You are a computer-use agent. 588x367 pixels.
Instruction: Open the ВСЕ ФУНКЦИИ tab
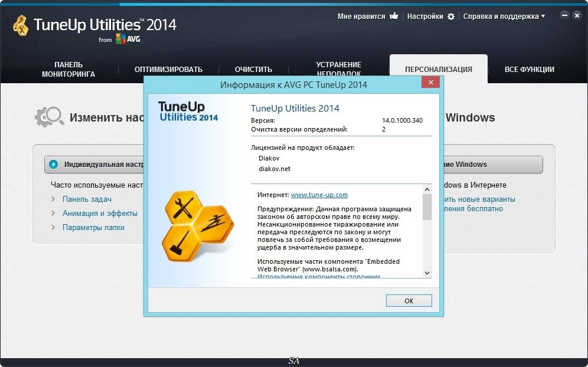point(529,70)
